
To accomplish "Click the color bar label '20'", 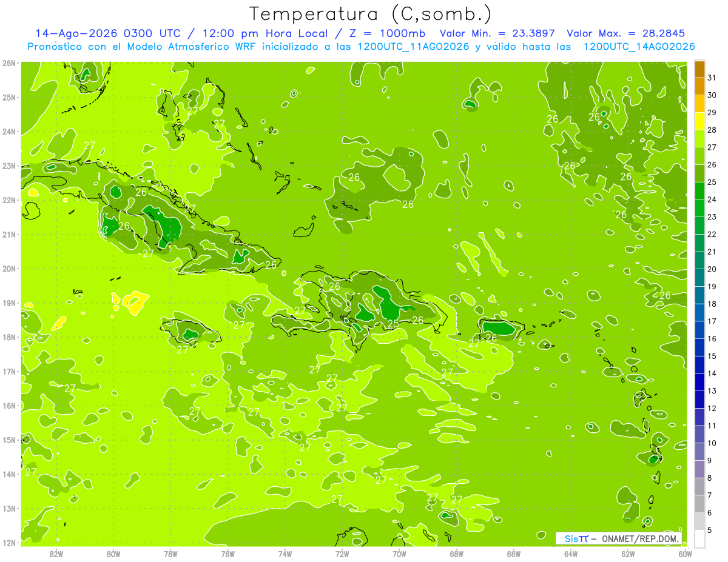I will [x=712, y=269].
